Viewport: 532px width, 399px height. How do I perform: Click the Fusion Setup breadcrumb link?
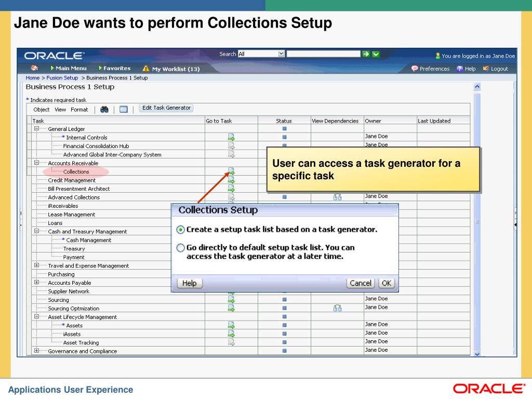62,78
